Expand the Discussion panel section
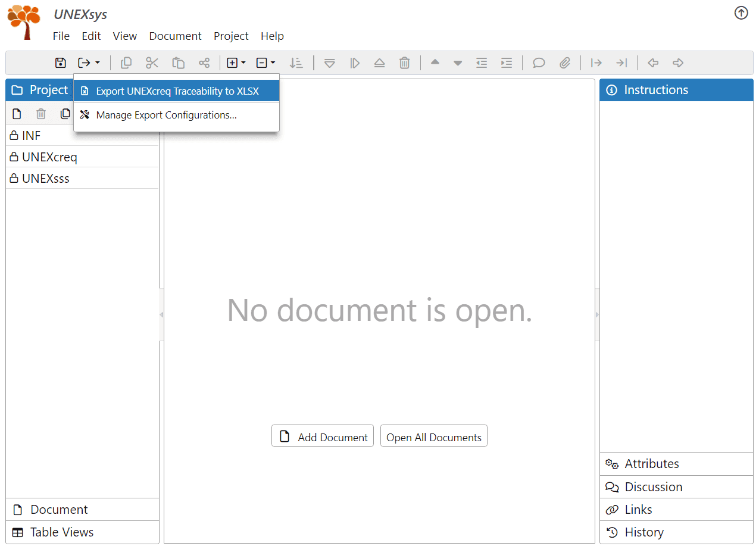 click(676, 487)
